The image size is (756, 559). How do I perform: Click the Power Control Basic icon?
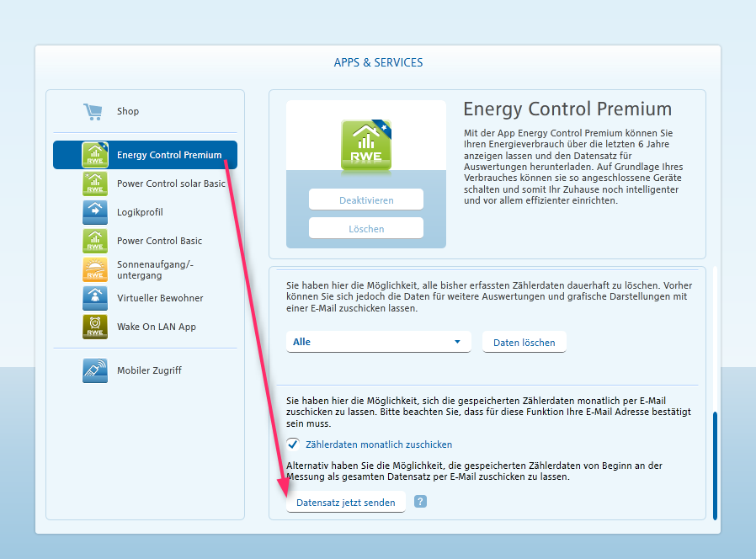click(x=95, y=241)
